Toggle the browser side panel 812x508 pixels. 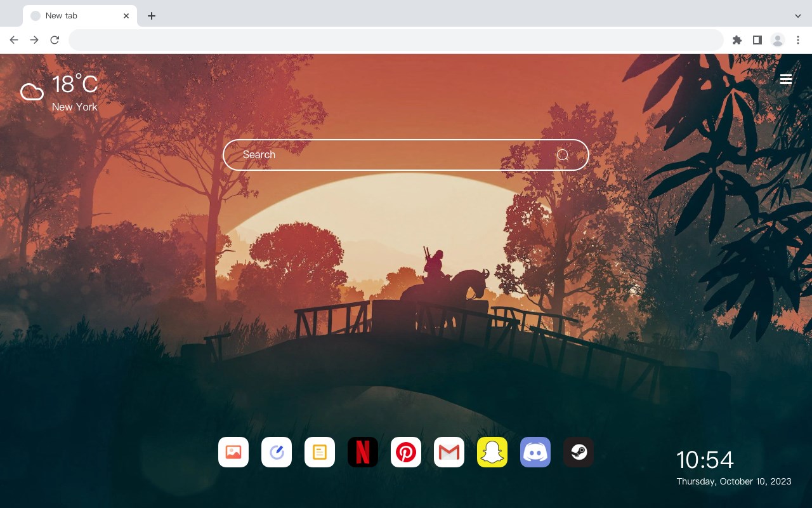click(x=757, y=40)
